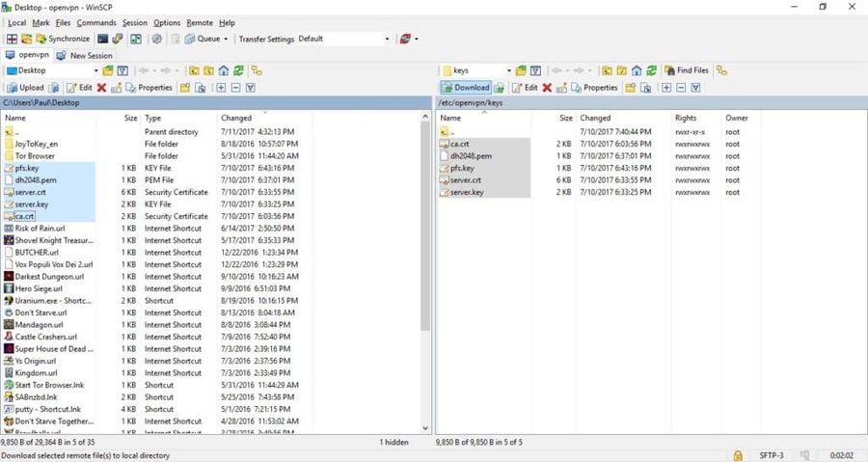Open the Commands menu

click(96, 22)
